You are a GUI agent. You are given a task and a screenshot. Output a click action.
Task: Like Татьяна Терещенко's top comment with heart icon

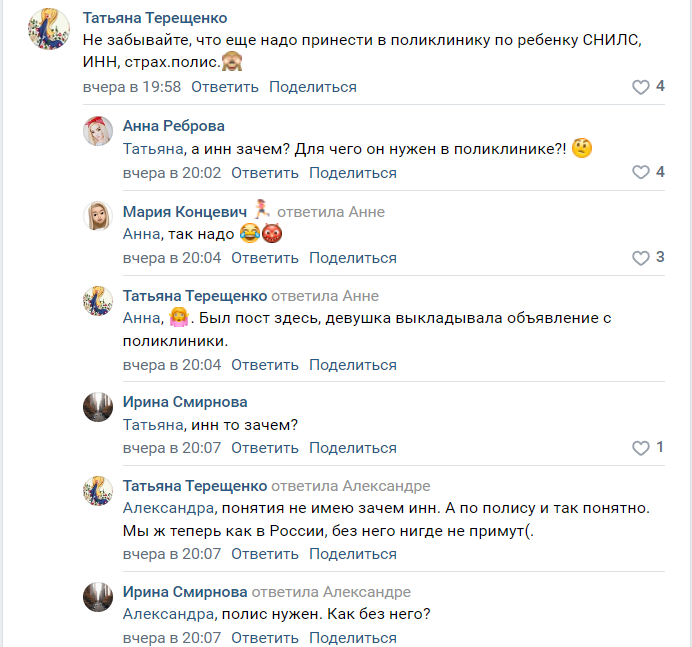(x=641, y=87)
